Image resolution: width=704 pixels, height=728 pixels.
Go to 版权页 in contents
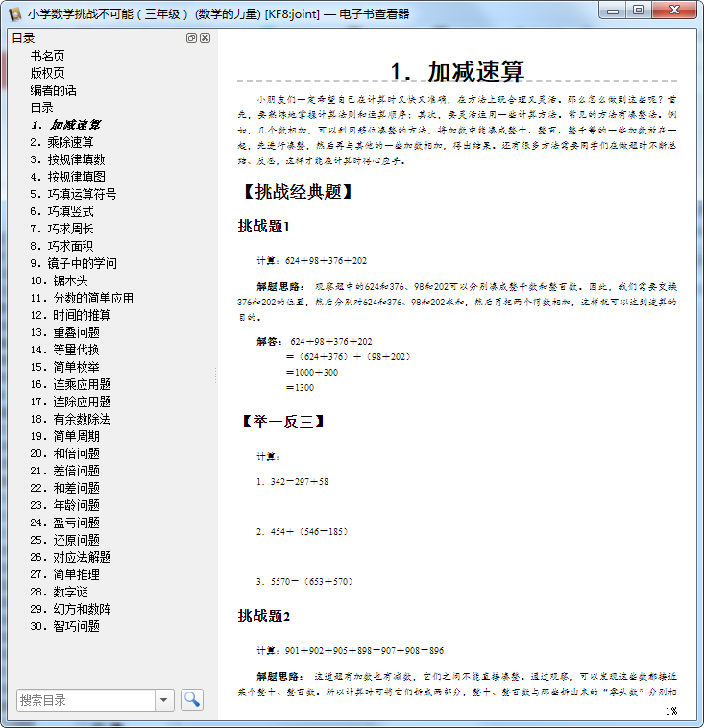tap(47, 73)
